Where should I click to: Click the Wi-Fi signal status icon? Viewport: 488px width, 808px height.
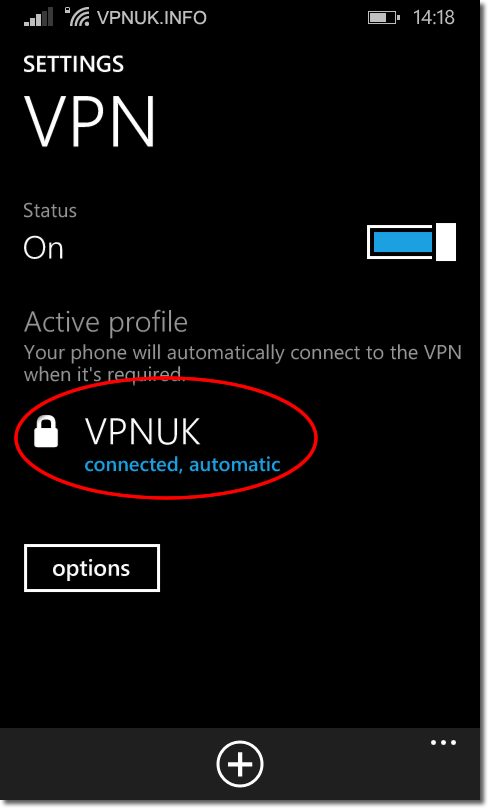pos(80,20)
